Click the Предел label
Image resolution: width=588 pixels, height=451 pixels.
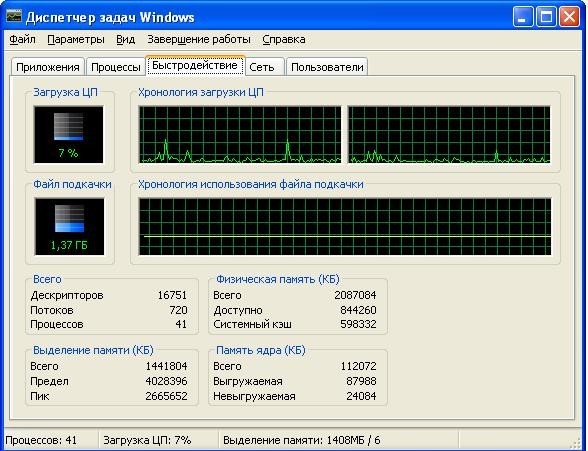coord(49,381)
